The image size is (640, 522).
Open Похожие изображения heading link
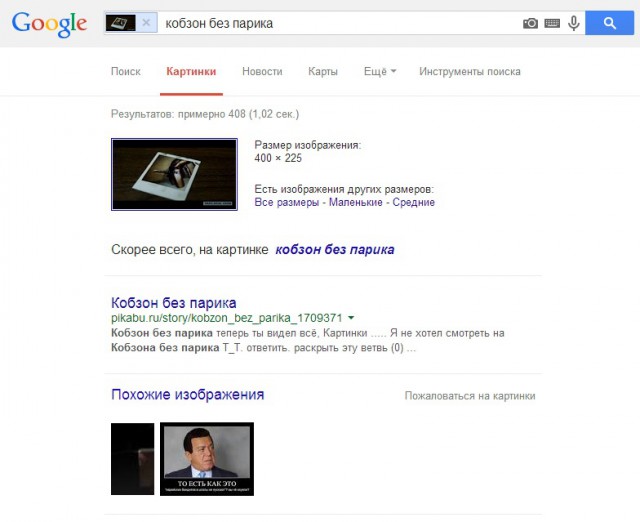click(188, 394)
